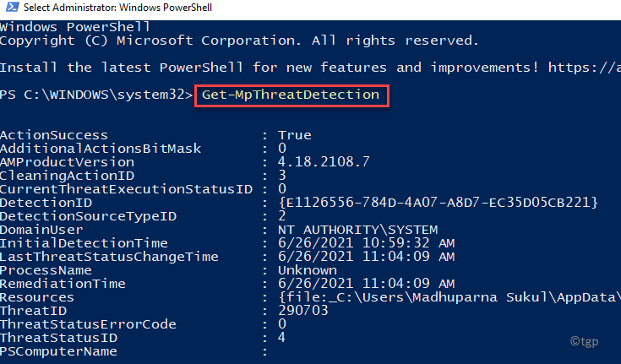Click the 'Install the latest PowerShell' line

coord(270,68)
